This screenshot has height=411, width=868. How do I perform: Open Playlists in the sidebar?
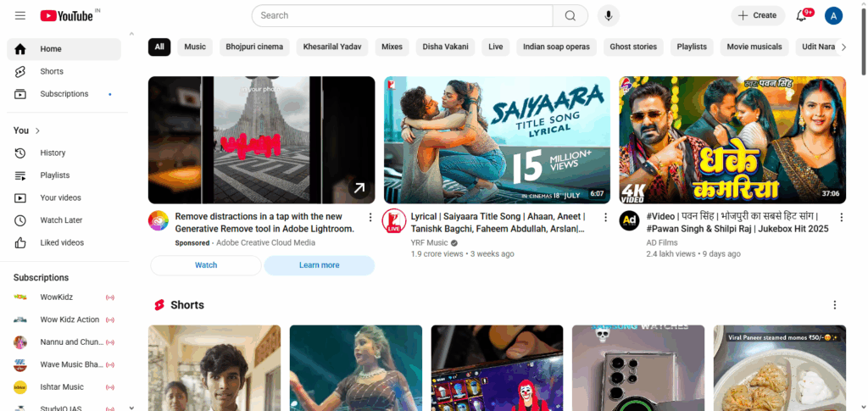[x=64, y=175]
